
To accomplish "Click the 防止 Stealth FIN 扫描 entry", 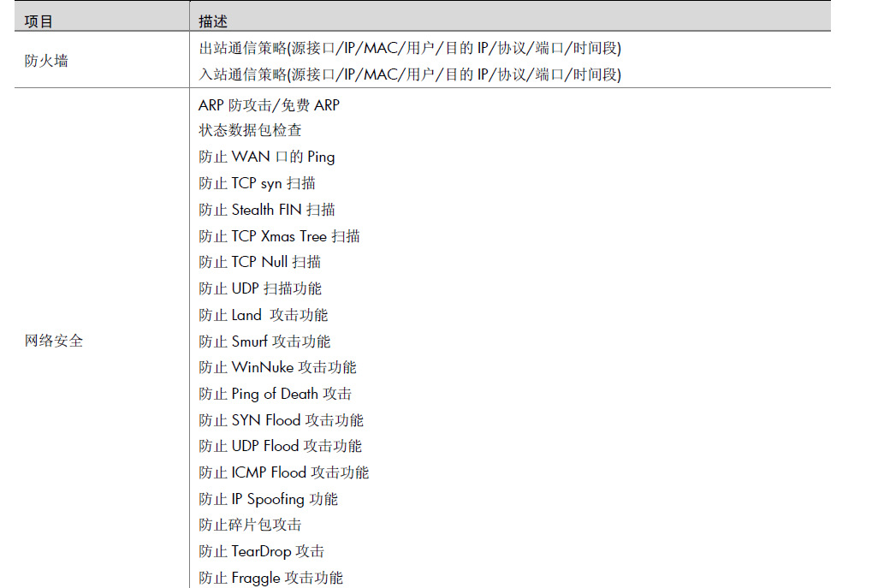I will click(x=267, y=210).
